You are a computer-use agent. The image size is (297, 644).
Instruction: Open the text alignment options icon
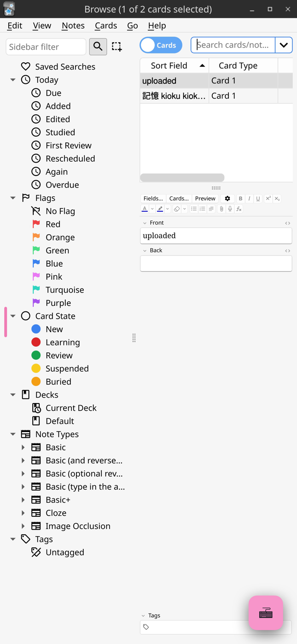point(211,209)
